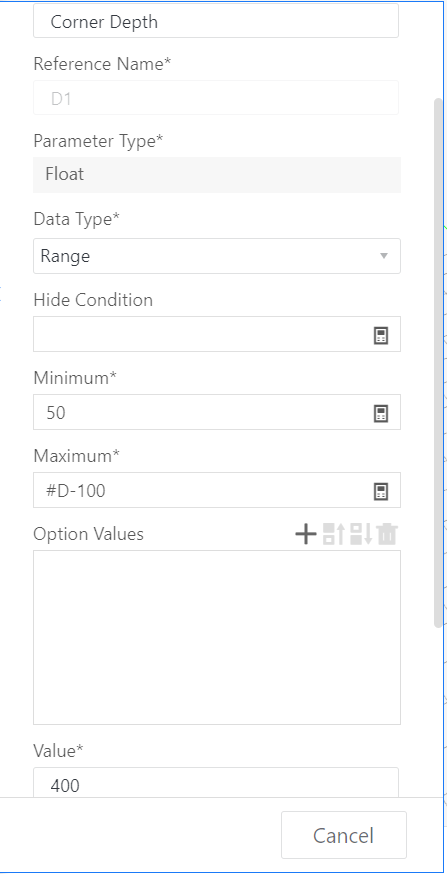447x874 pixels.
Task: Click the move option value up icon
Action: coord(334,534)
